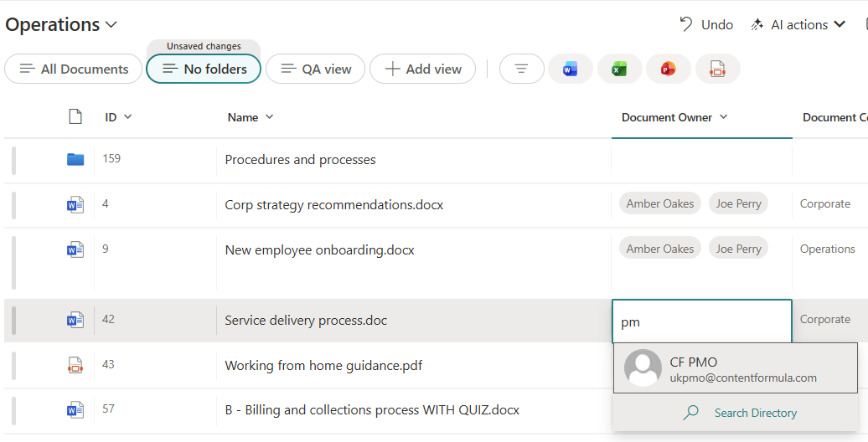868x442 pixels.
Task: Open Corp strategy recommendations.docx
Action: click(x=333, y=205)
